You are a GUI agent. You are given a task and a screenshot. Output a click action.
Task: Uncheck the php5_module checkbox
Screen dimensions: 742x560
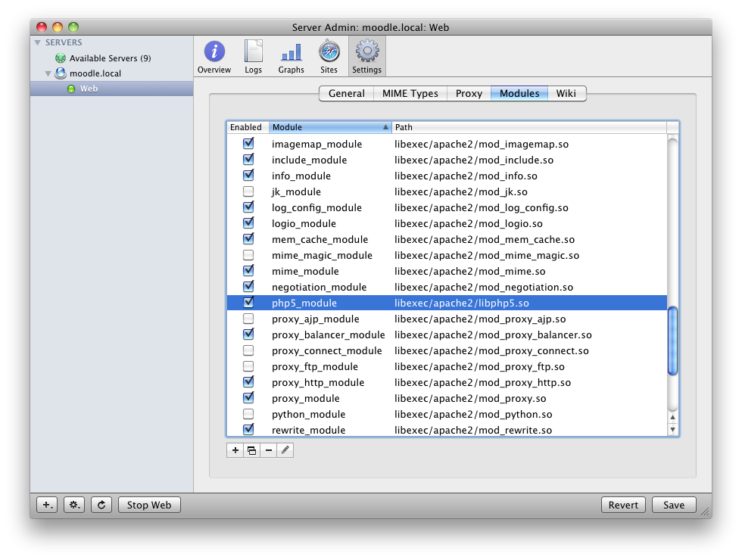click(248, 302)
